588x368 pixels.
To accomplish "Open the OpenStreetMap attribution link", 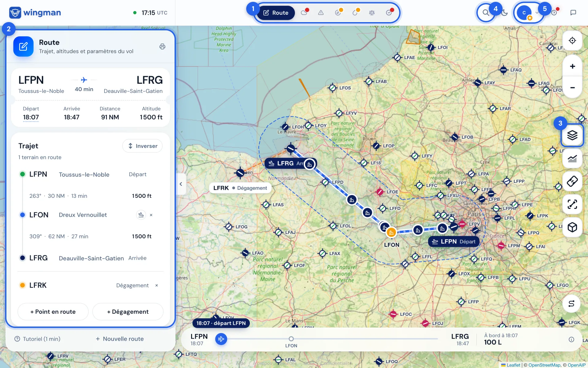I will point(545,365).
